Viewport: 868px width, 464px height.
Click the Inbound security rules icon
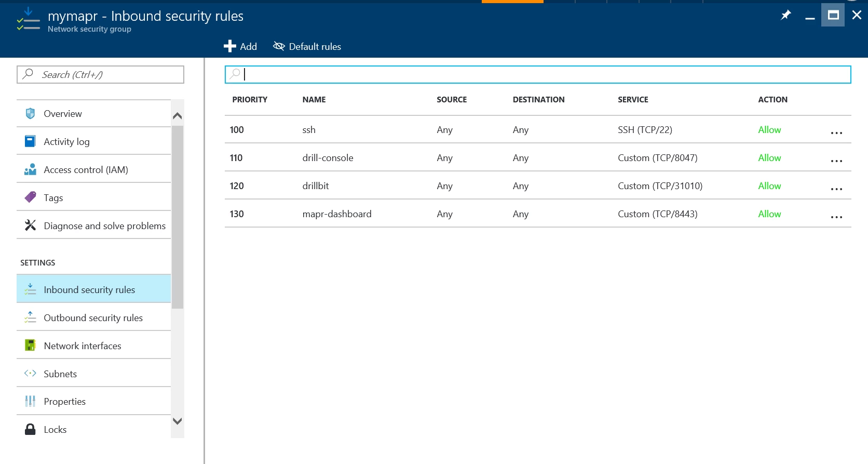[x=30, y=289]
